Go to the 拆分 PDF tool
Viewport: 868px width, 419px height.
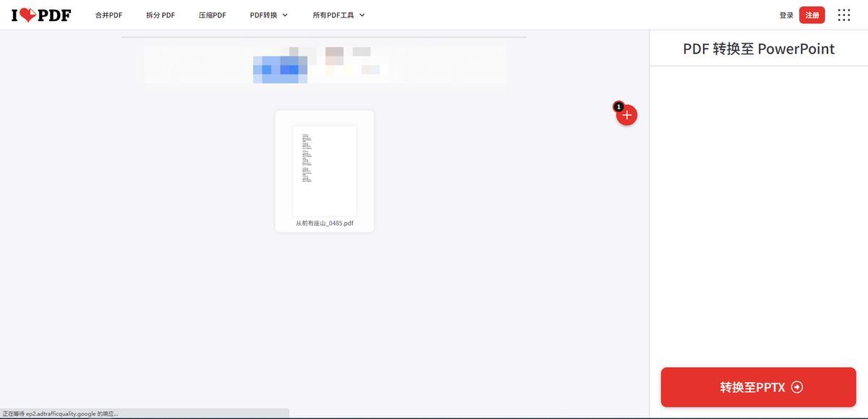pyautogui.click(x=161, y=15)
